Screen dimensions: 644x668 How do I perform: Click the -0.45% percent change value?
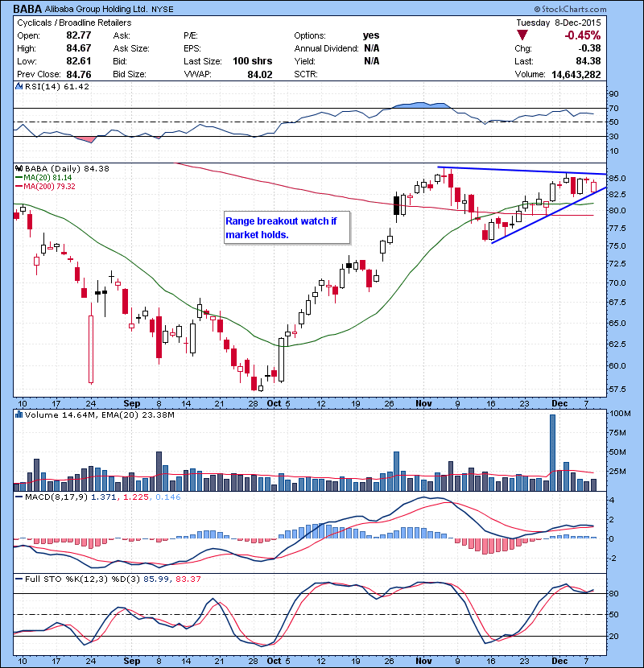[x=583, y=35]
